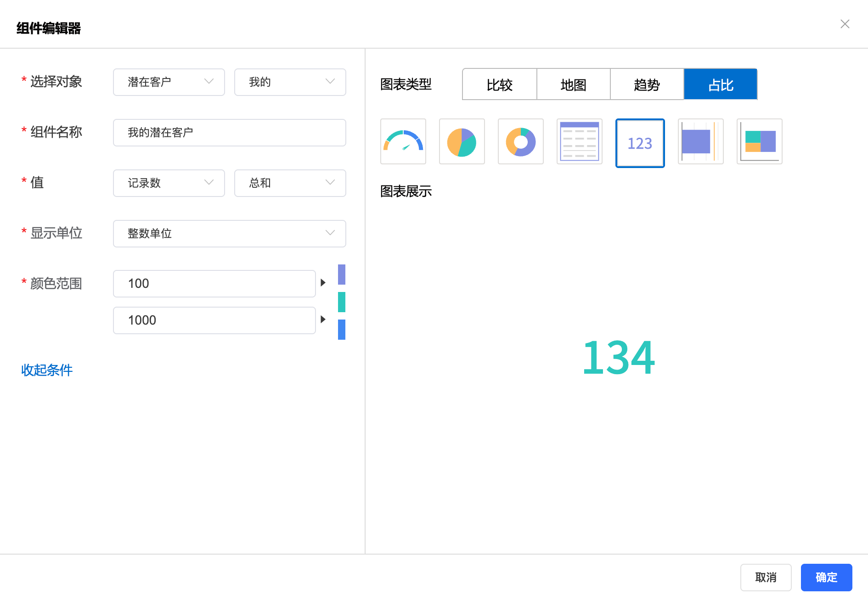The width and height of the screenshot is (868, 606).
Task: Expand the 我的 scope dropdown
Action: [x=290, y=82]
